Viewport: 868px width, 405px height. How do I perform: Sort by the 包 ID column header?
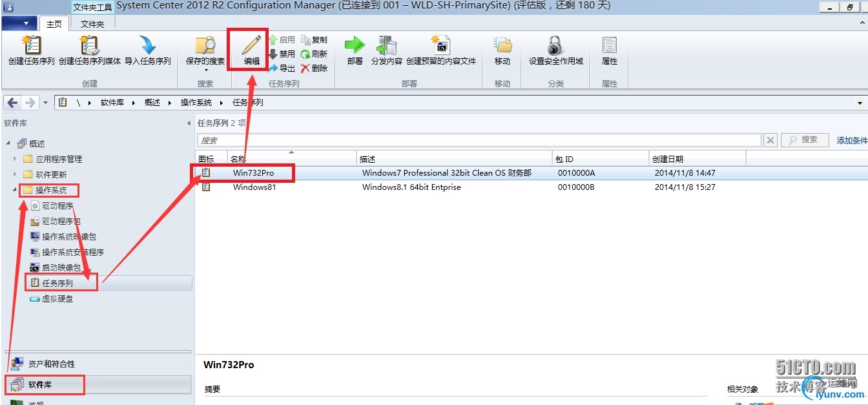click(x=601, y=158)
